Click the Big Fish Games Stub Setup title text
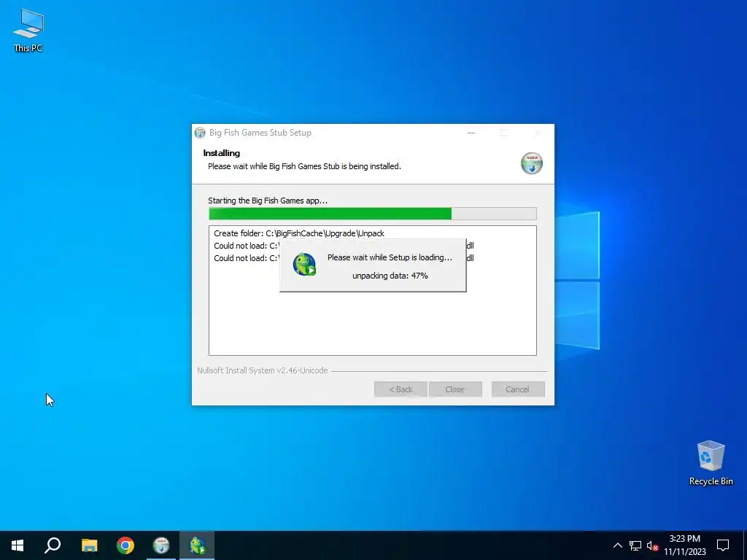Screen dimensions: 747x560 coord(260,133)
